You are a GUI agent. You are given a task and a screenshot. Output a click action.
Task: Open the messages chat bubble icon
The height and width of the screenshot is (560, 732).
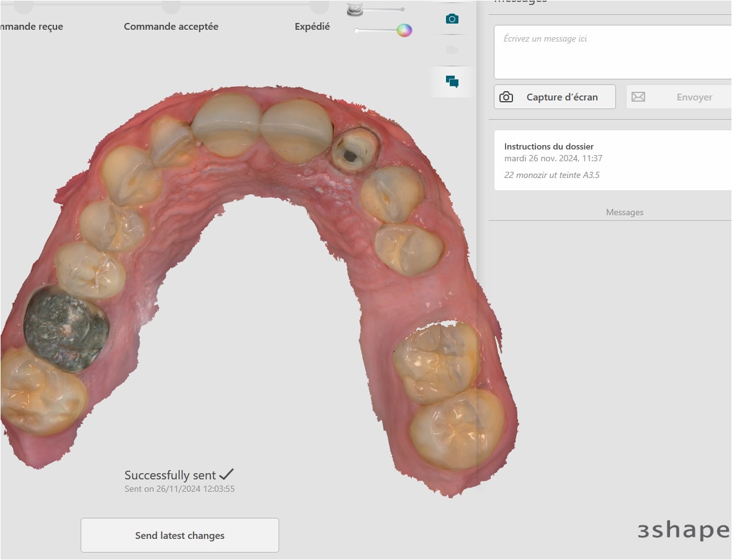tap(452, 81)
